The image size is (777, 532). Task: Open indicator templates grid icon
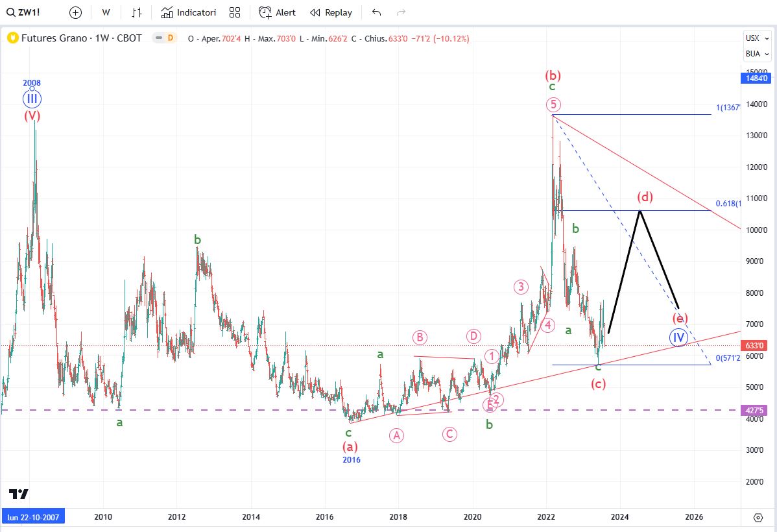click(x=235, y=12)
